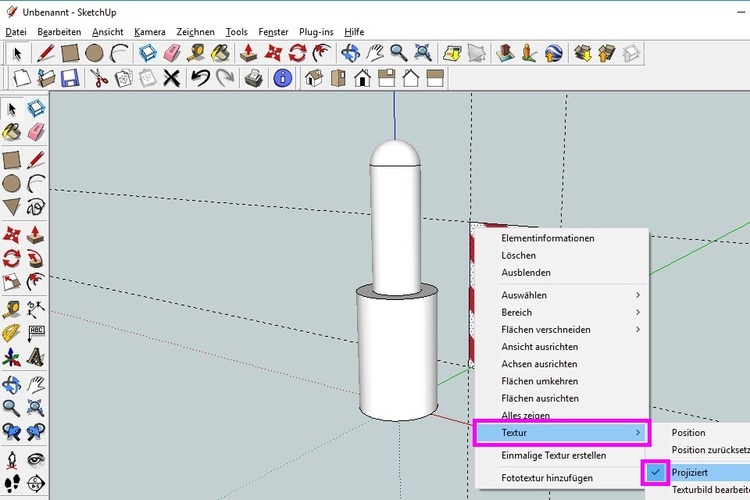This screenshot has height=500, width=750.
Task: Click the Cut scissors icon
Action: coord(99,78)
